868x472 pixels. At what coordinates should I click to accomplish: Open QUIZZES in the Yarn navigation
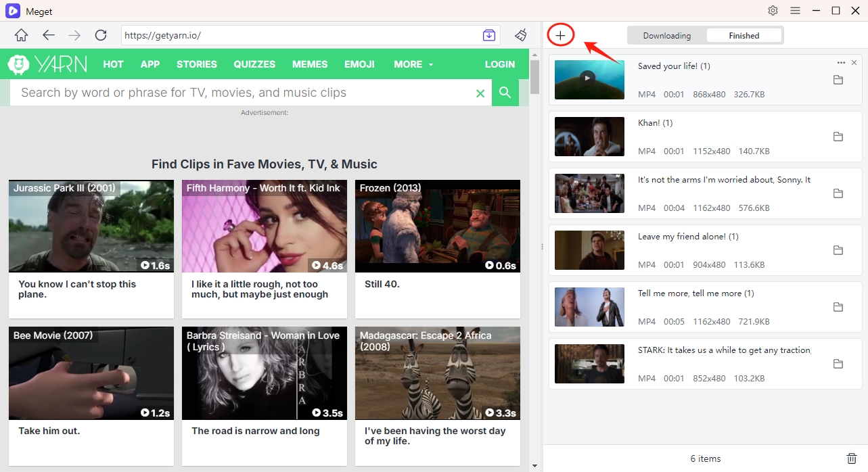(254, 64)
